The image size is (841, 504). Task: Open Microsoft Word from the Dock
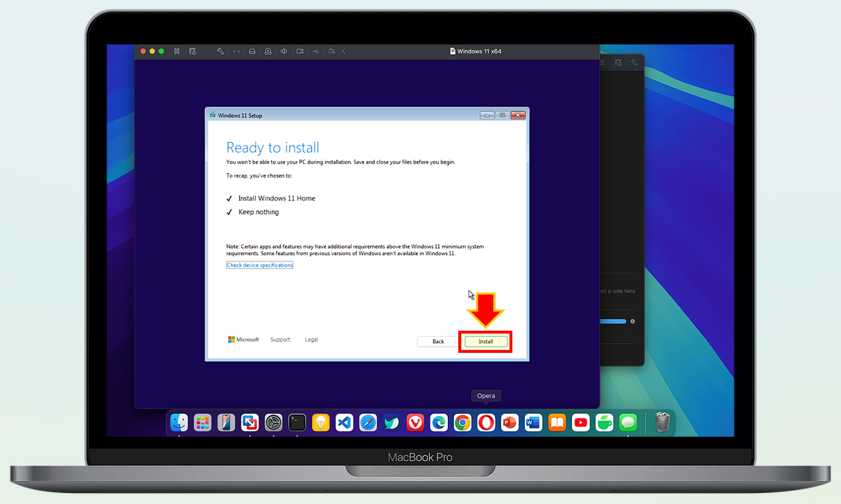(533, 422)
